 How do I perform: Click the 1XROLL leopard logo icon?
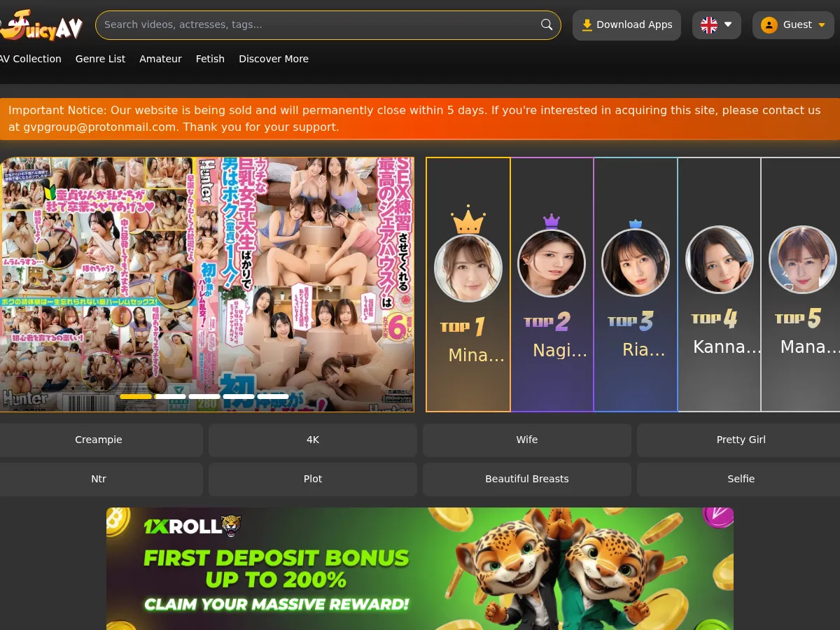[230, 526]
